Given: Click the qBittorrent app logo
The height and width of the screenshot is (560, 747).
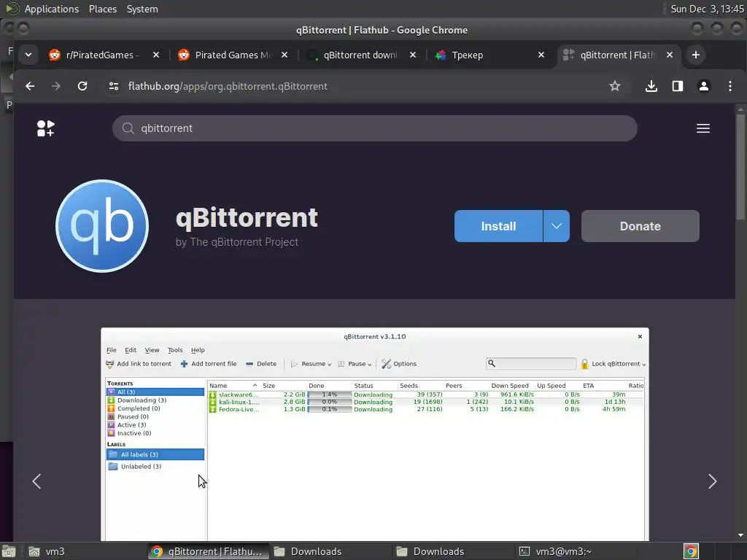Looking at the screenshot, I should point(102,226).
